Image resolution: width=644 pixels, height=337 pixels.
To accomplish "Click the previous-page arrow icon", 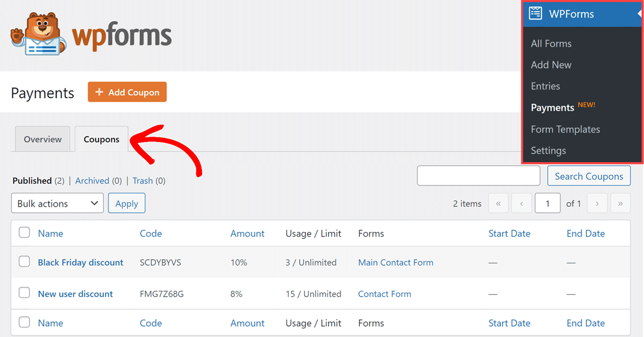I will tap(522, 203).
